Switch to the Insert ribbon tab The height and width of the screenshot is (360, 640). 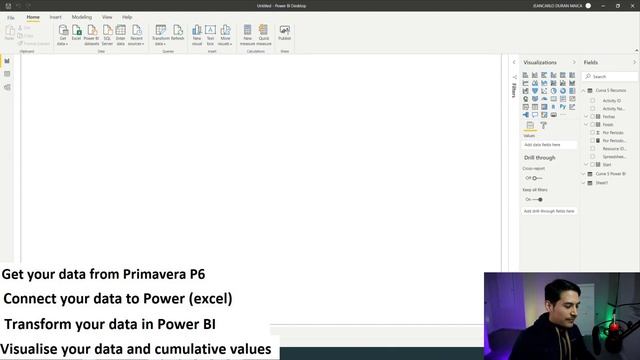(56, 17)
